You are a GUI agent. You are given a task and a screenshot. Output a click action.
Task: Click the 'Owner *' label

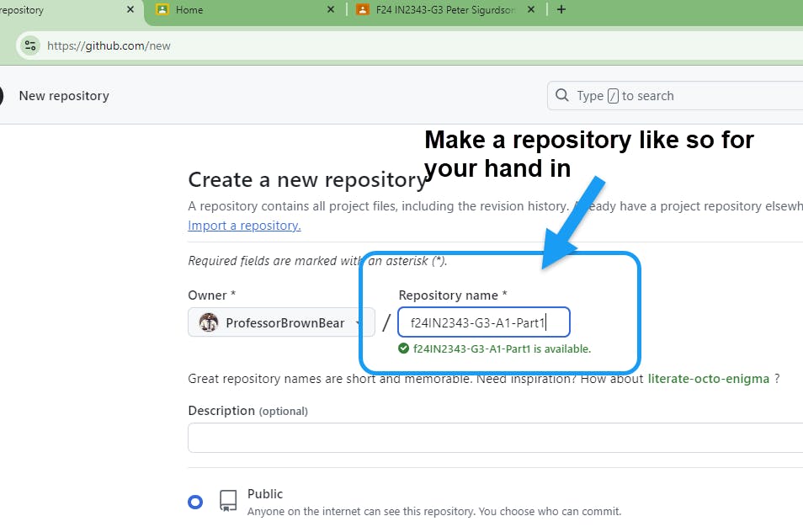[x=211, y=295]
